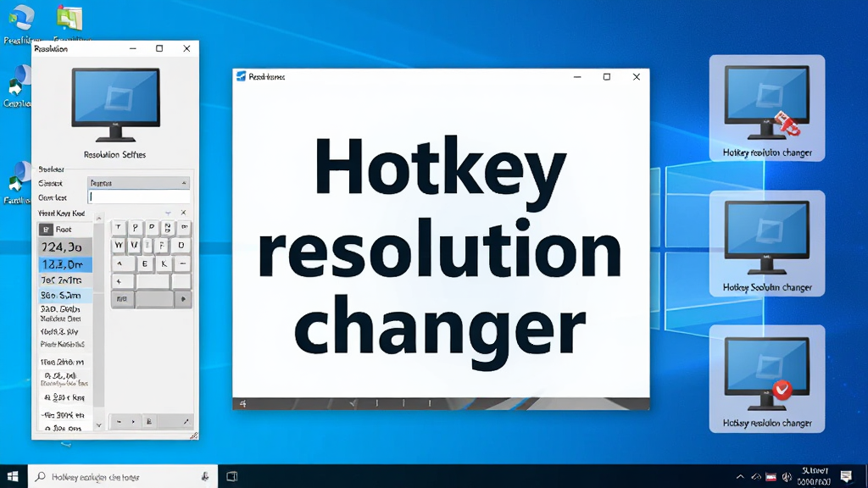Click the F key on the keypad

coord(162,245)
